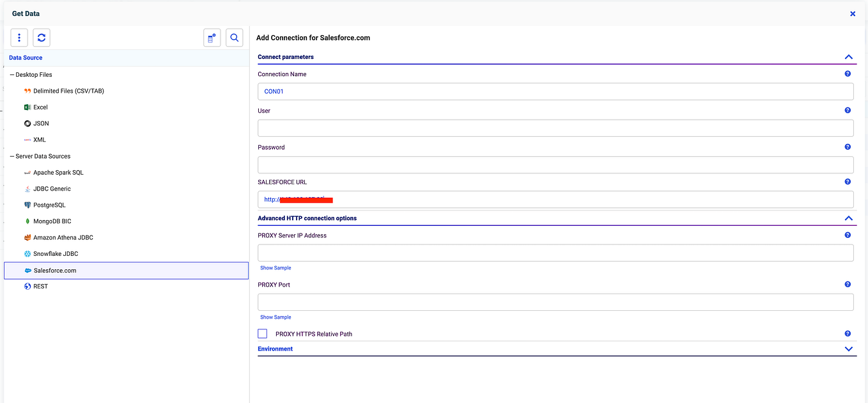Click Show Sample below PROXY Port
868x403 pixels.
[x=275, y=317]
